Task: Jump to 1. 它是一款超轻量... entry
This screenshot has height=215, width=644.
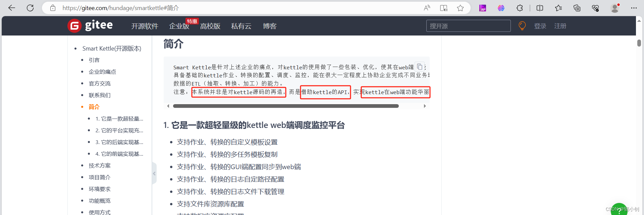Action: pos(119,119)
